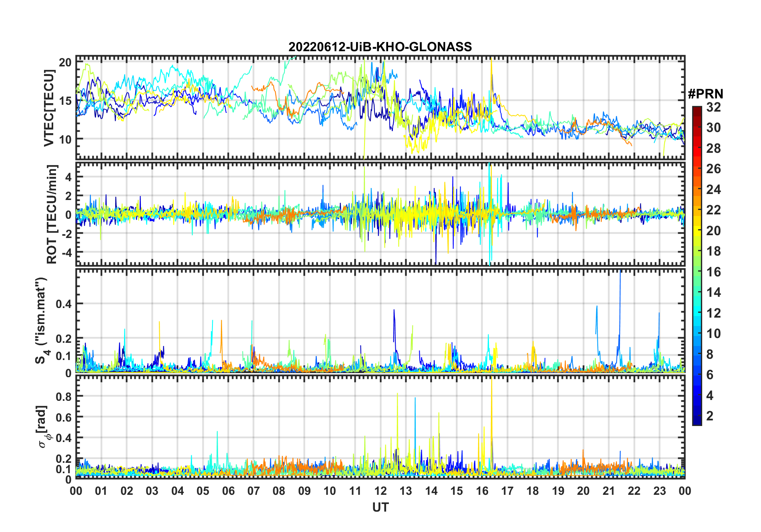
Task: Click the VTEC[TECU] y-axis label
Action: (49, 108)
